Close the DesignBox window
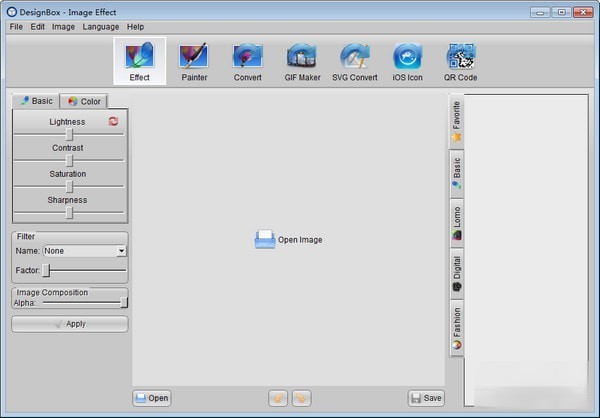 point(583,12)
